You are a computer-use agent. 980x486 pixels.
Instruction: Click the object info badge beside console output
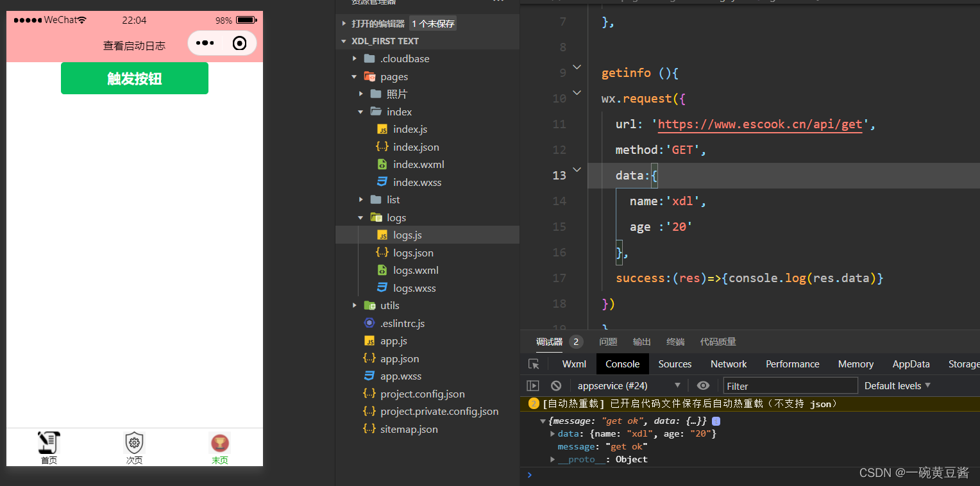716,421
